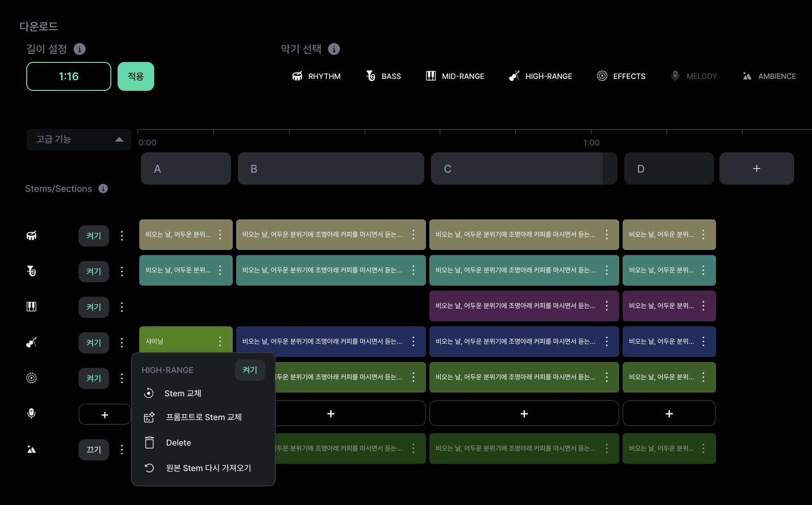Click the 적용 apply button
Image resolution: width=812 pixels, height=505 pixels.
click(135, 76)
